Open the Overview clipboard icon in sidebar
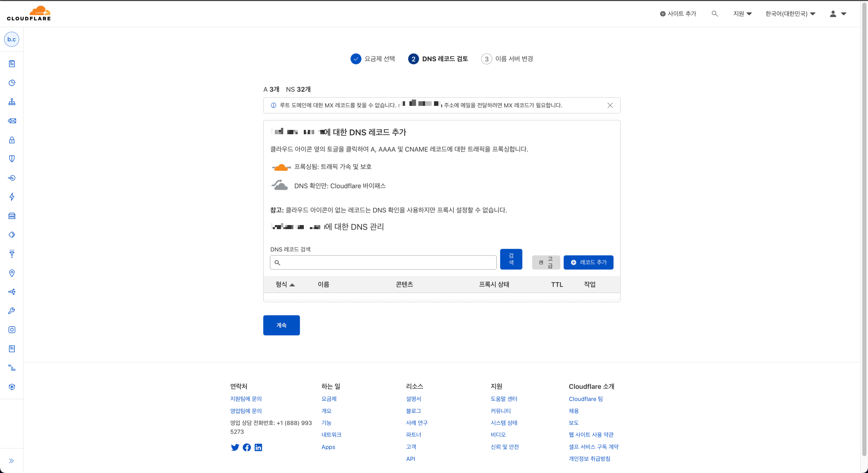Viewport: 868px width, 473px height. pos(12,64)
